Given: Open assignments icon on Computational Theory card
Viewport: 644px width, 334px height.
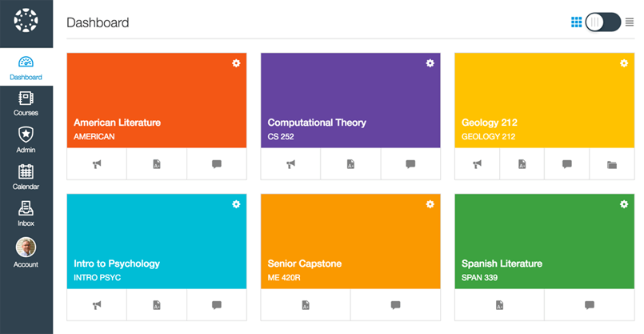Looking at the screenshot, I should coord(350,164).
